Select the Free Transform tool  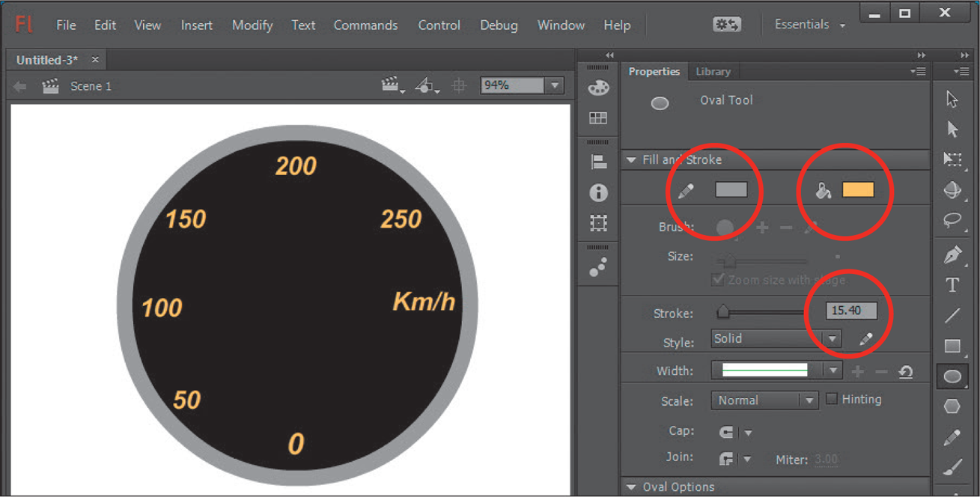pos(952,159)
